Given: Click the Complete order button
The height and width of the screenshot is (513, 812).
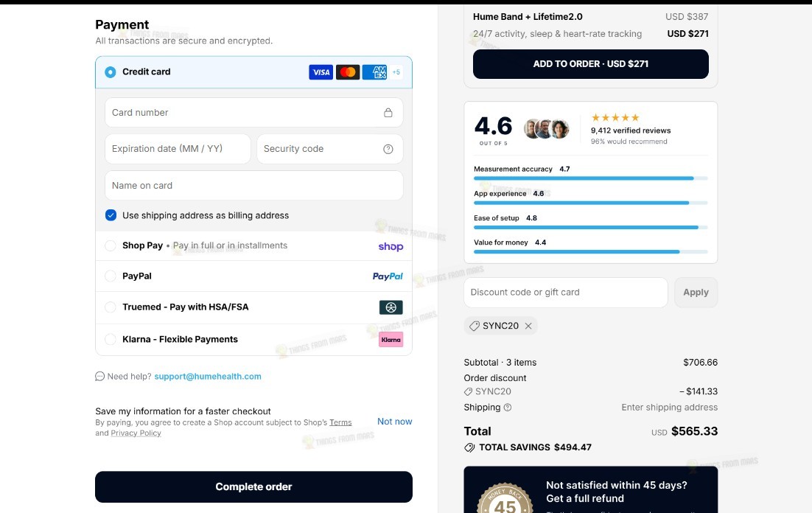Looking at the screenshot, I should click(253, 486).
